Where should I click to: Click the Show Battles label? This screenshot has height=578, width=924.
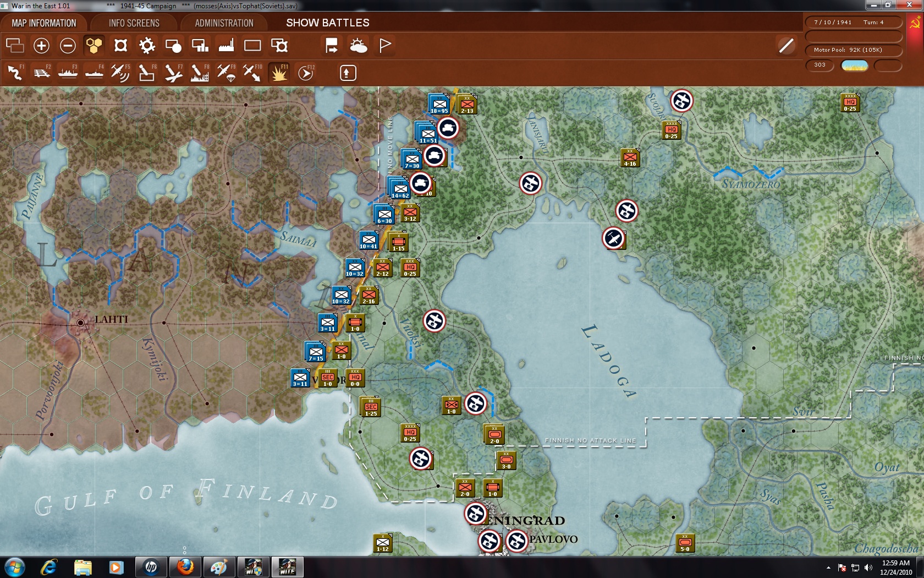328,23
